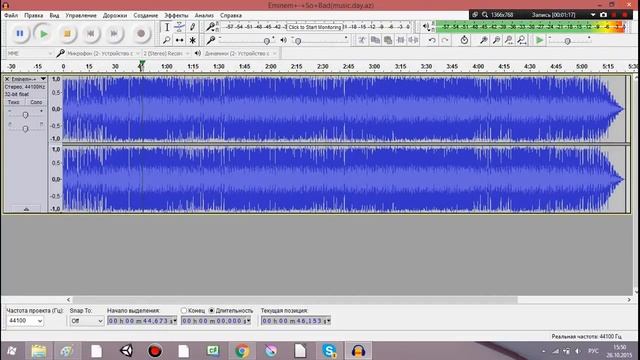Screen dimensions: 640x360
Task: Adjust the playback speed slider
Action: 567,41
